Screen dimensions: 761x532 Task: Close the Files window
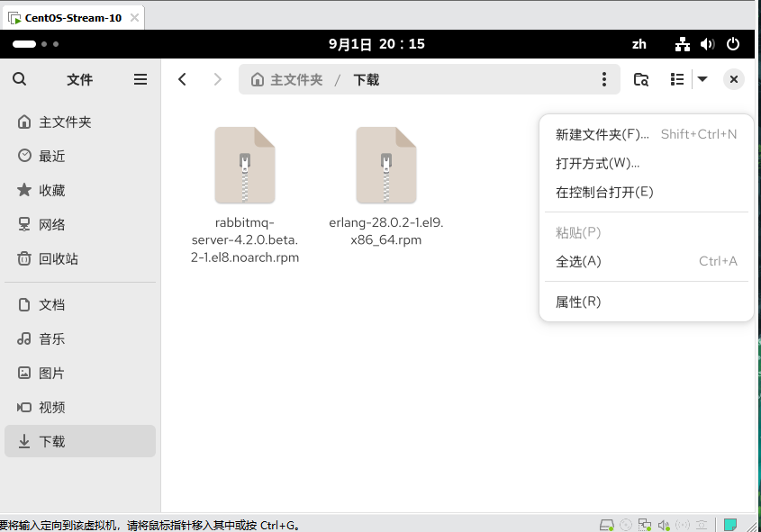point(733,79)
